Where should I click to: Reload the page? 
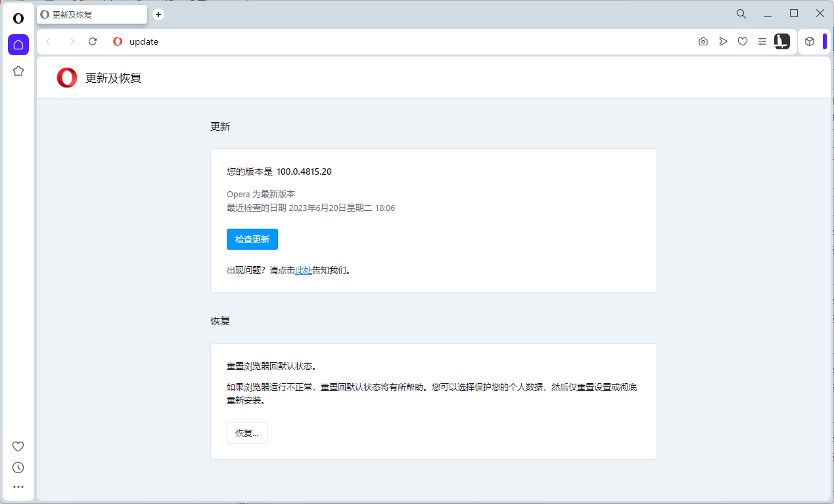(93, 41)
